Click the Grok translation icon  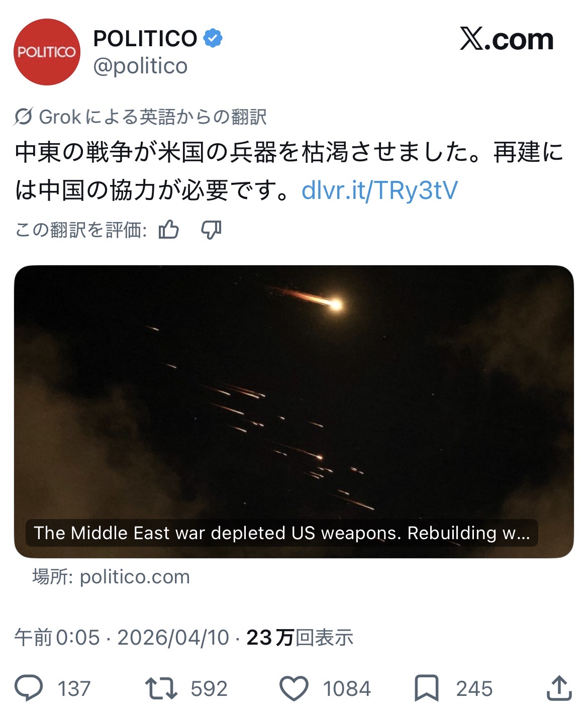(24, 117)
